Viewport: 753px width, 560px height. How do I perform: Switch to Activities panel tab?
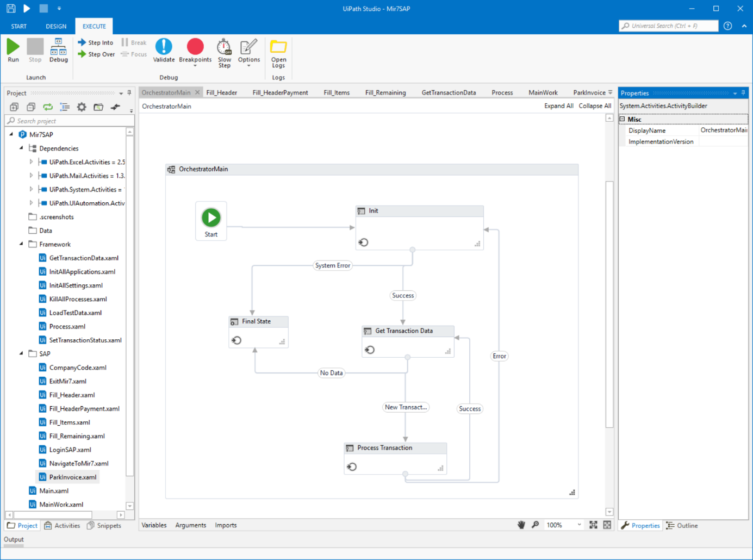tap(62, 526)
